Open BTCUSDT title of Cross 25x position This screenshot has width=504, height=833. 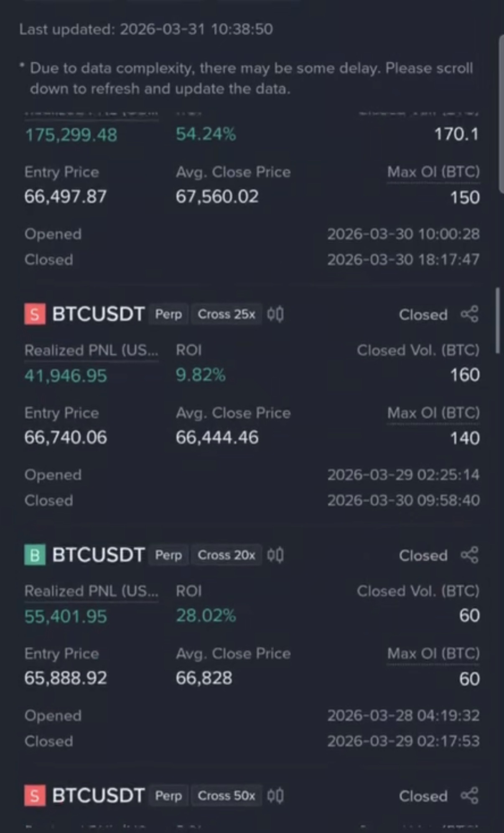(x=98, y=314)
